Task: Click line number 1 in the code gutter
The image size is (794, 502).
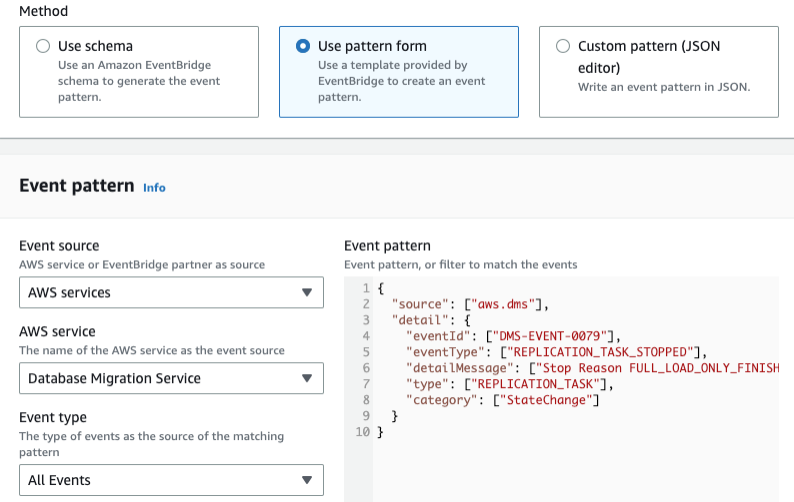Action: [365, 288]
